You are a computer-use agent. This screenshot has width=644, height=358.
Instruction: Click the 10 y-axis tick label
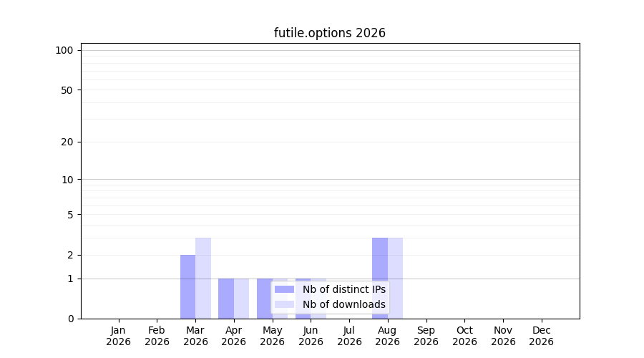click(67, 180)
